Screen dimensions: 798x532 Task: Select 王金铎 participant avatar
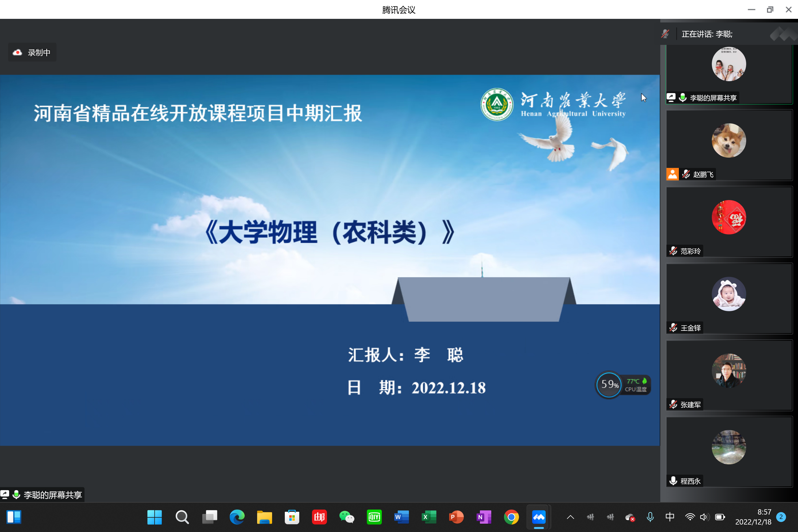click(728, 294)
